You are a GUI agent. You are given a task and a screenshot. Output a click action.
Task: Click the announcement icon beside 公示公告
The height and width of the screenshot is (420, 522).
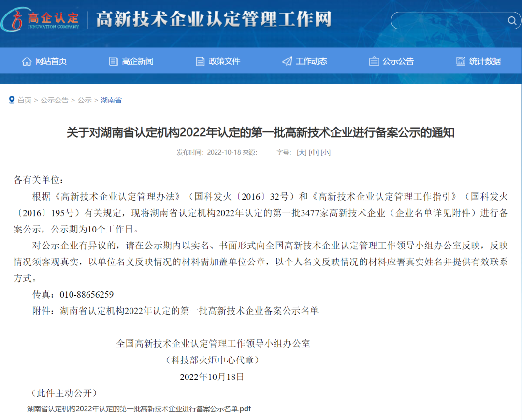[374, 61]
